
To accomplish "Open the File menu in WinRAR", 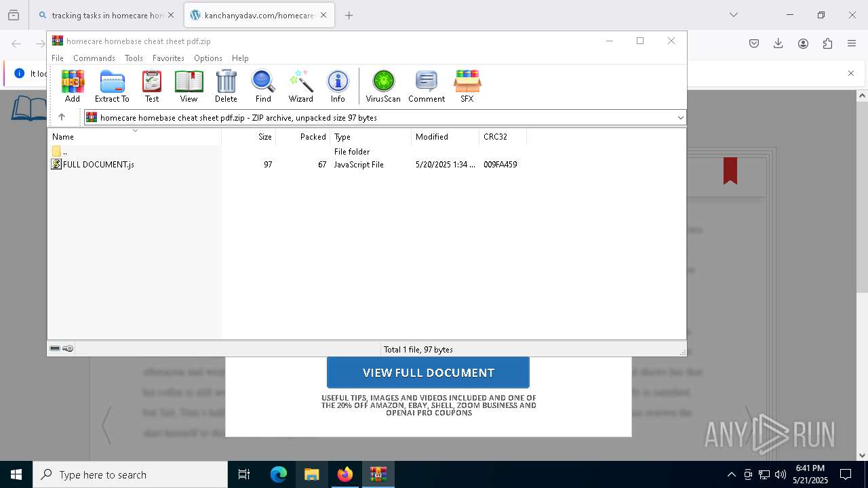I will pyautogui.click(x=58, y=58).
